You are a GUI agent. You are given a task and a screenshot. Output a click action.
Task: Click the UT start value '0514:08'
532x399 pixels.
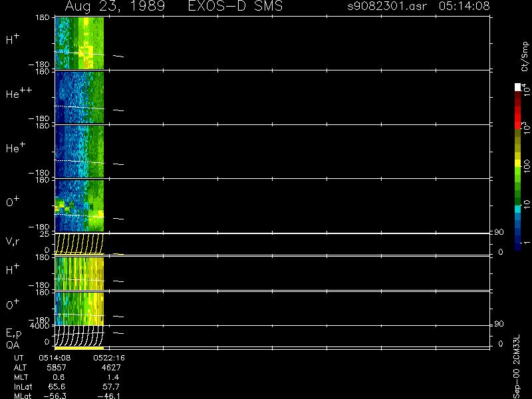tap(55, 358)
